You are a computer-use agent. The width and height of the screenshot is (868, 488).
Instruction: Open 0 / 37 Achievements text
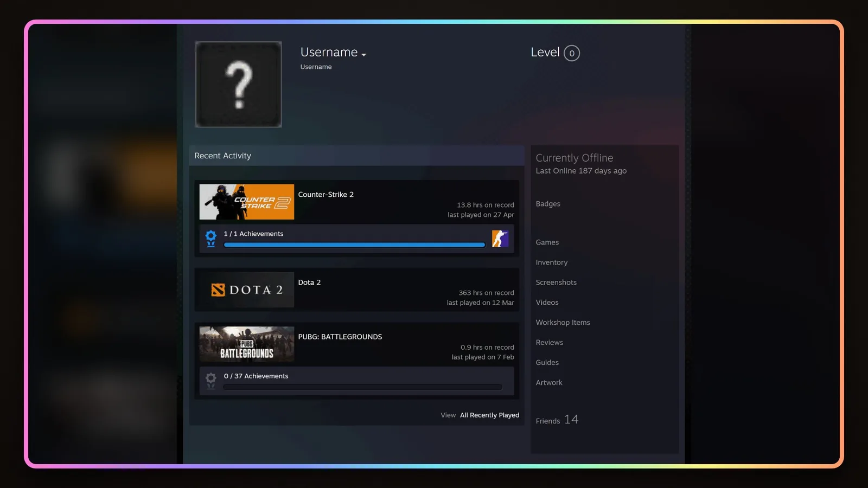tap(256, 376)
